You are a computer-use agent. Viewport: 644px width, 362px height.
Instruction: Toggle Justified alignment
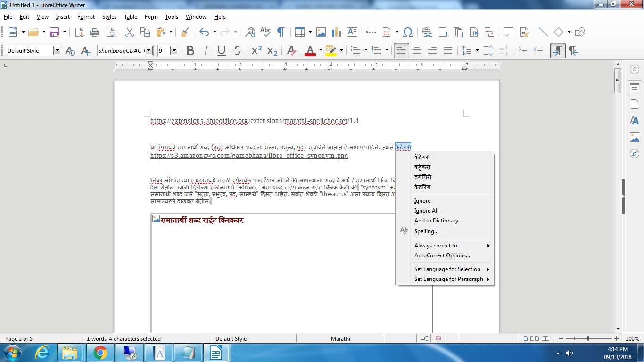click(x=448, y=50)
